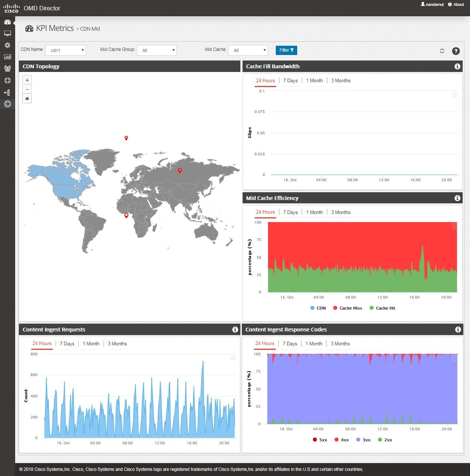
Task: Click the map marker in Russia
Action: pos(180,170)
